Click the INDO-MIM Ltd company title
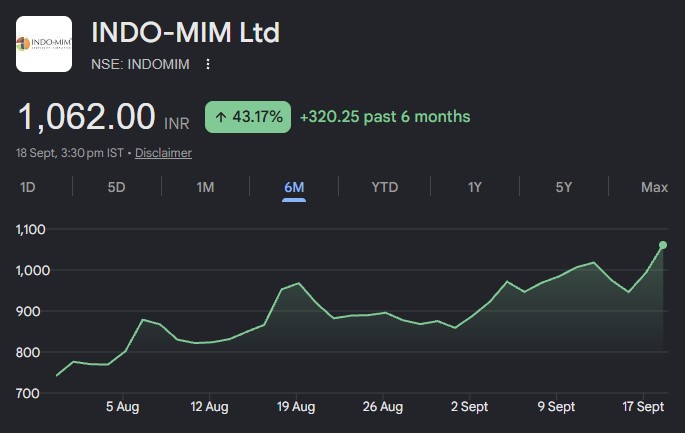Image resolution: width=685 pixels, height=433 pixels. (185, 32)
